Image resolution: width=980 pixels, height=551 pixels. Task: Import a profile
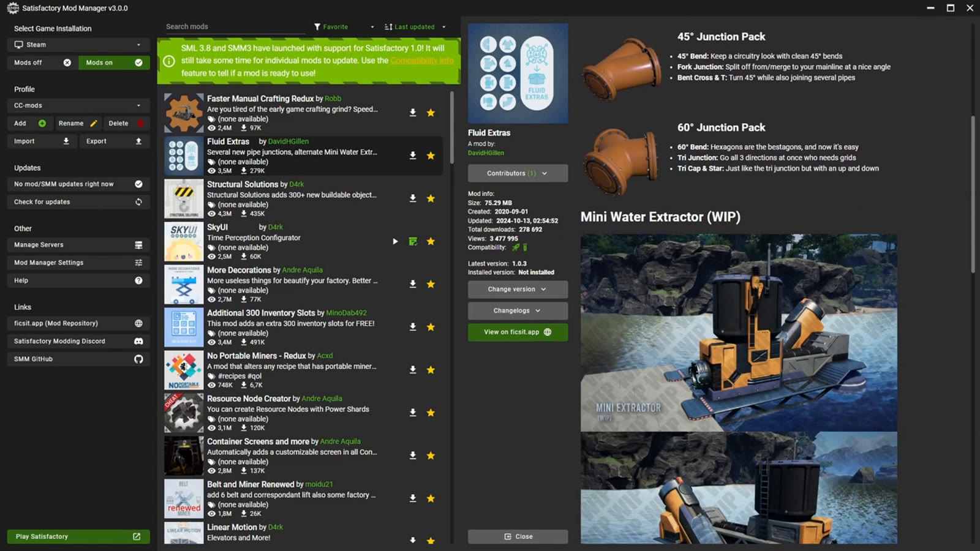pyautogui.click(x=42, y=141)
